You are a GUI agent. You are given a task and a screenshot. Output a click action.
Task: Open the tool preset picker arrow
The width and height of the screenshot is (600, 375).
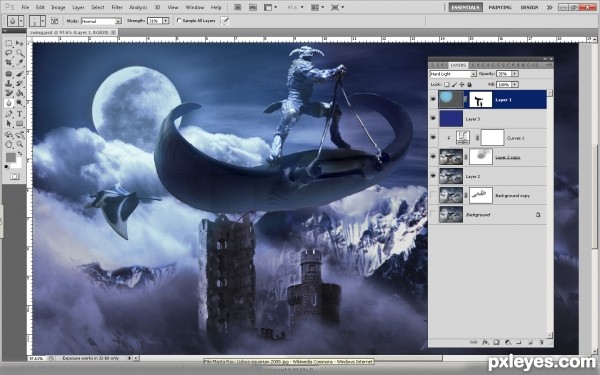[x=21, y=21]
